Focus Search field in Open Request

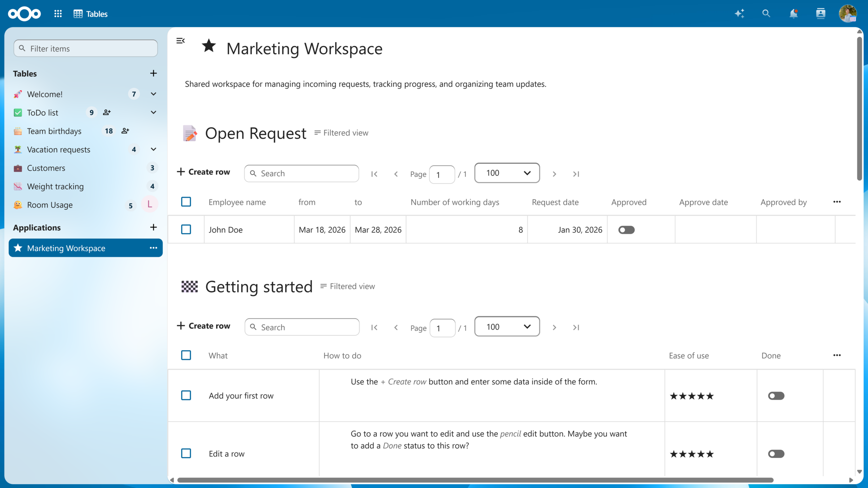click(x=301, y=174)
